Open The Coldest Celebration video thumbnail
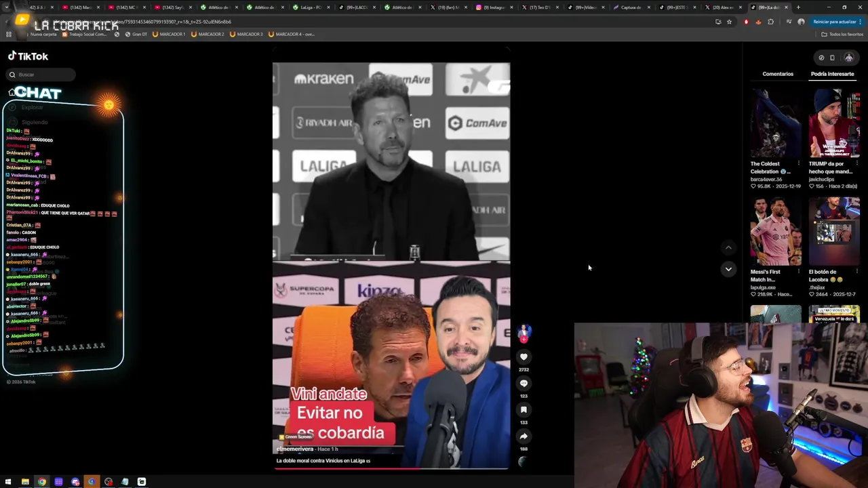Viewport: 868px width, 488px height. [x=776, y=123]
